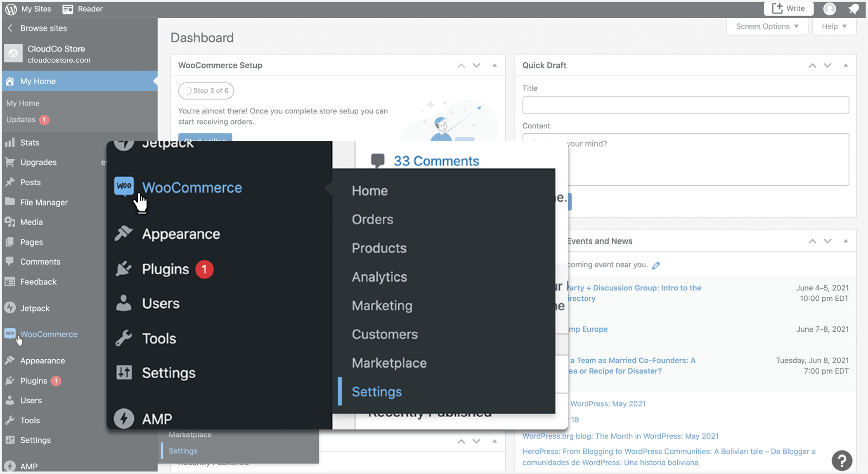Open the 33 Comments link
Viewport: 868px width, 474px height.
(436, 161)
